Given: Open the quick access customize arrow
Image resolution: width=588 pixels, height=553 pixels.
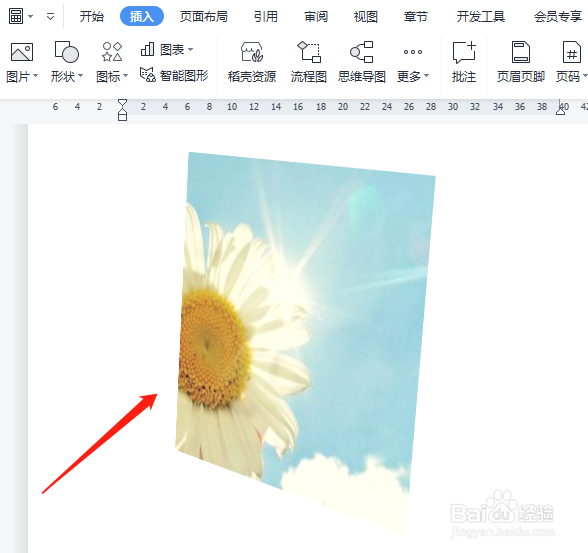Looking at the screenshot, I should pos(50,16).
